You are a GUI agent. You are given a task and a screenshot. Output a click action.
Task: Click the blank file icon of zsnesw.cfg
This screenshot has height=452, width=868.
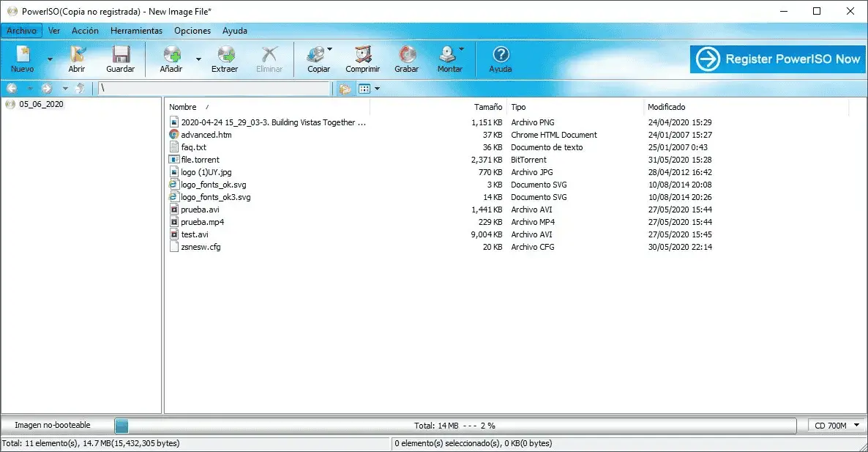pos(174,247)
